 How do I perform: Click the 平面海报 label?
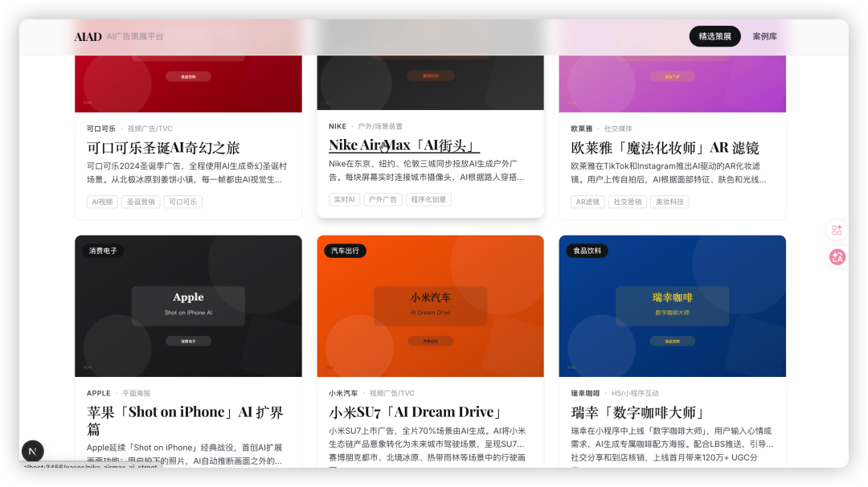[136, 393]
